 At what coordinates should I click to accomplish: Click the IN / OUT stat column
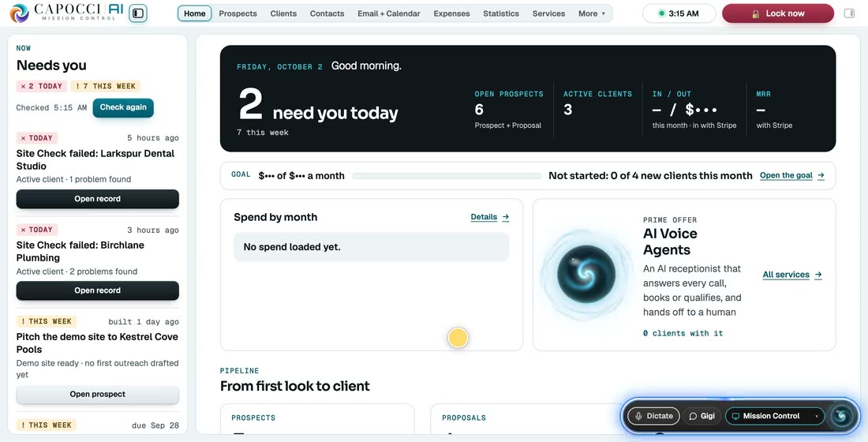coord(694,110)
